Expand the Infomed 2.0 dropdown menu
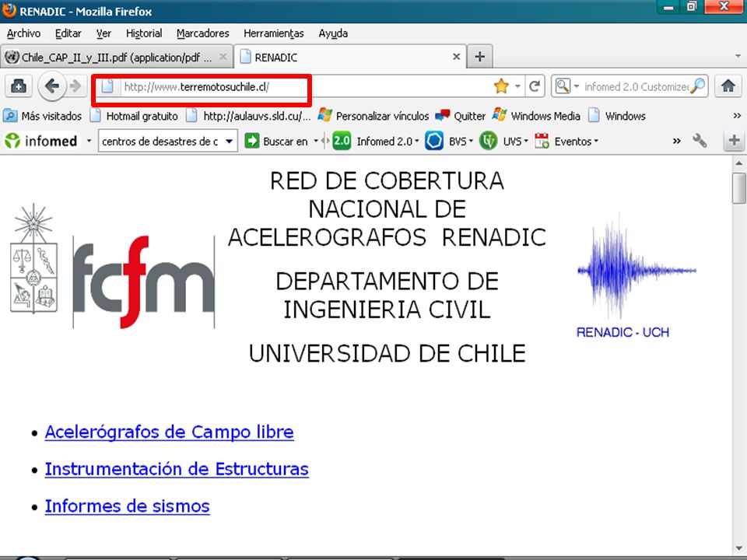Screen dimensions: 747x560 (417, 141)
